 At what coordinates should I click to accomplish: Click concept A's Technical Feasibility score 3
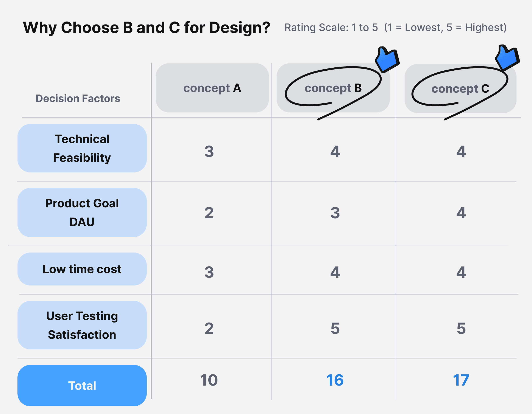click(209, 151)
